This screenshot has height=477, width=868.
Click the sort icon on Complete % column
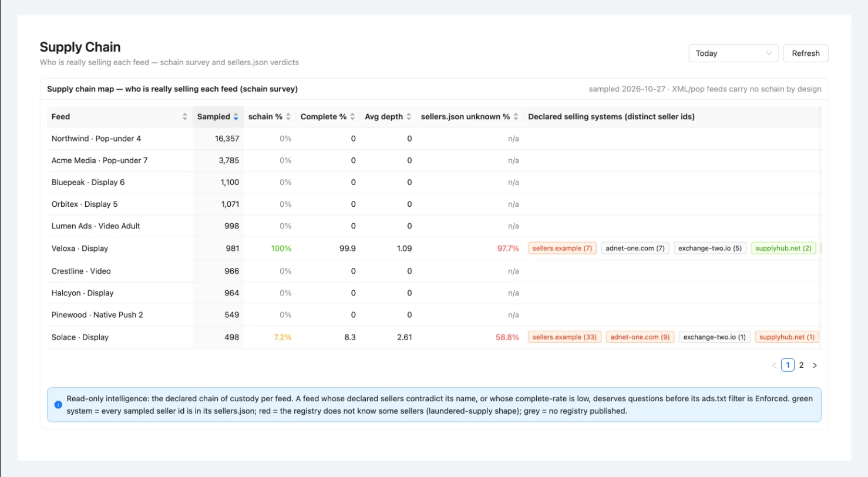(352, 117)
